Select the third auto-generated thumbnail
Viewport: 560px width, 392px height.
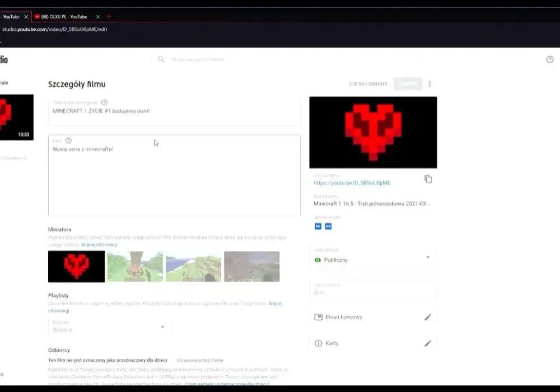point(193,267)
